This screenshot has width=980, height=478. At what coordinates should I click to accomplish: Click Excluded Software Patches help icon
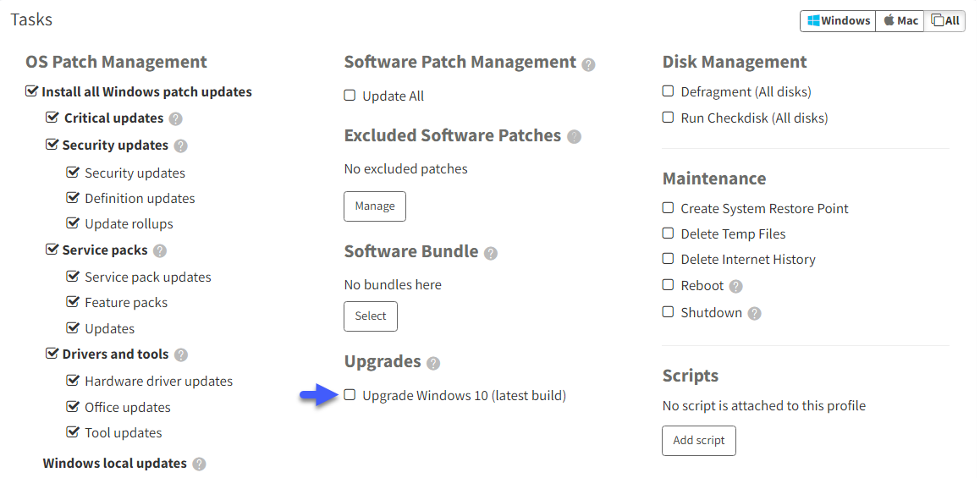pos(574,137)
